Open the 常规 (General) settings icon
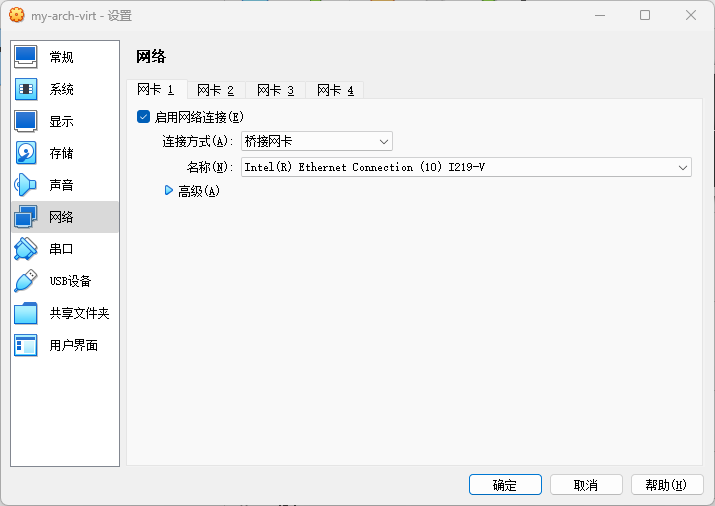Image resolution: width=715 pixels, height=506 pixels. pyautogui.click(x=26, y=57)
